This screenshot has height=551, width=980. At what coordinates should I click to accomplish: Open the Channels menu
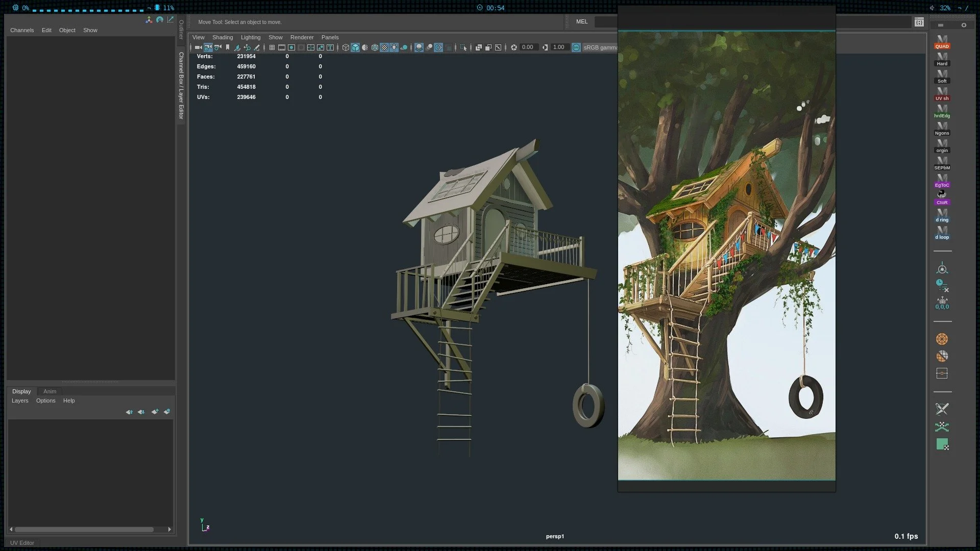(22, 30)
